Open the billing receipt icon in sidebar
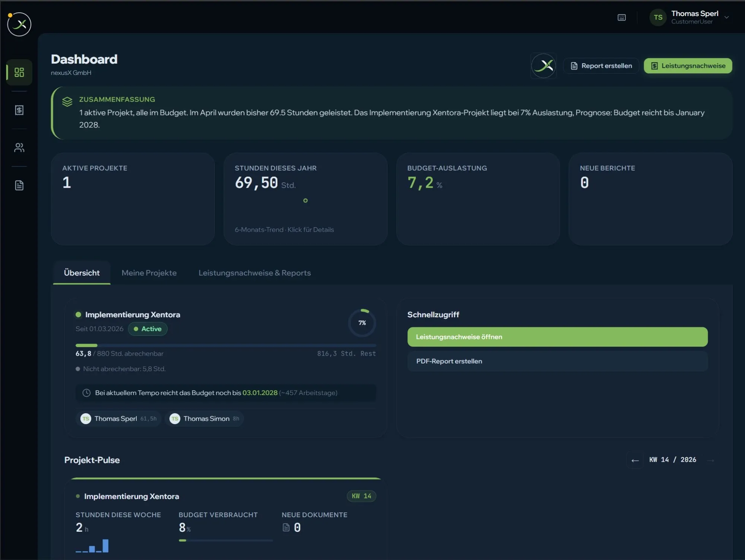Viewport: 745px width, 560px height. 19,110
